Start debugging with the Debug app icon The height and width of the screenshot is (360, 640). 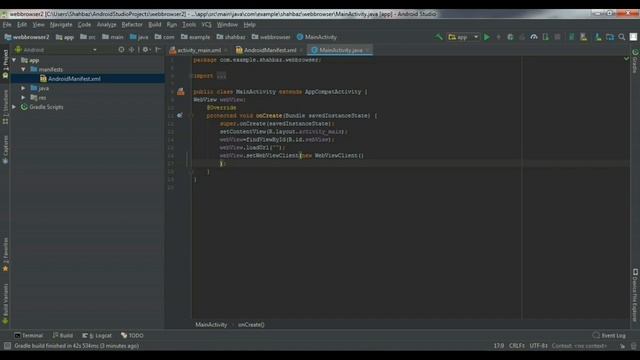510,37
